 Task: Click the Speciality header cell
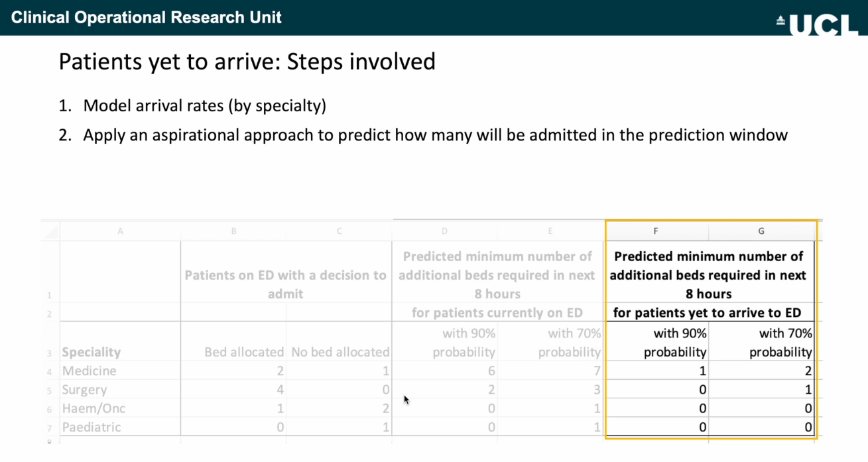pyautogui.click(x=92, y=352)
